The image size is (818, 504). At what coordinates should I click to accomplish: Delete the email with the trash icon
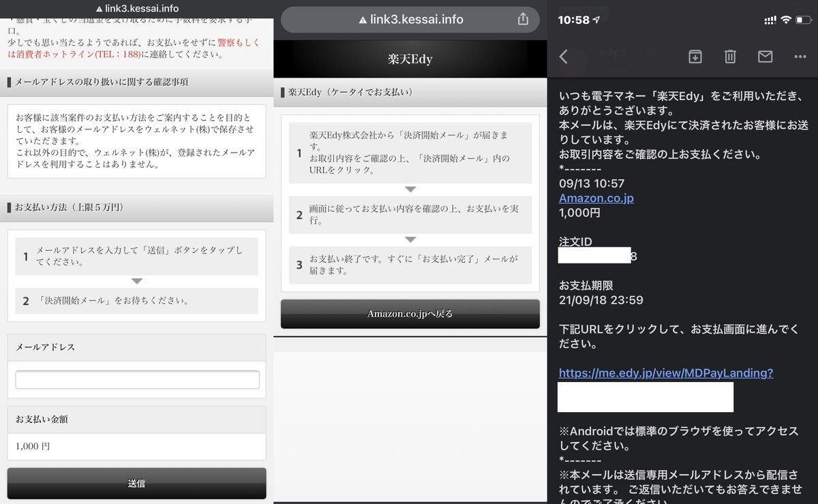[x=730, y=57]
